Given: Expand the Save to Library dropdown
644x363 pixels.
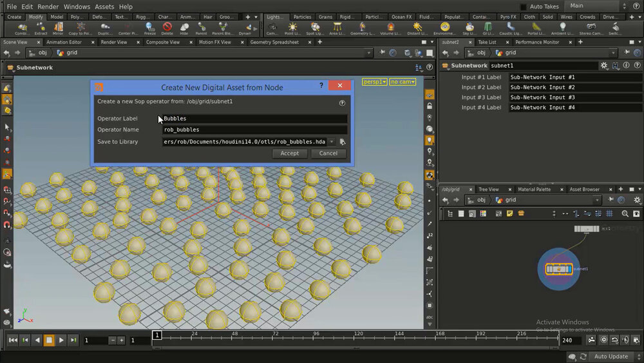Looking at the screenshot, I should click(332, 142).
